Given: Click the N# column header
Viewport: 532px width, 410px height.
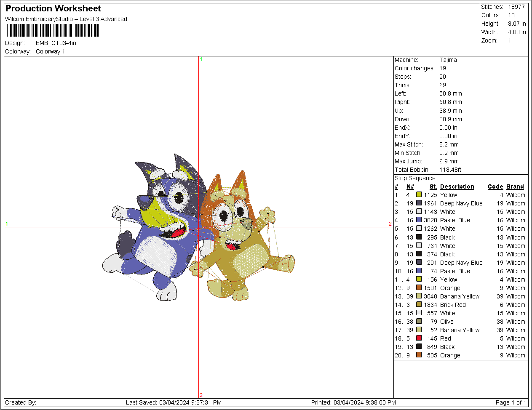Looking at the screenshot, I should pyautogui.click(x=410, y=186).
